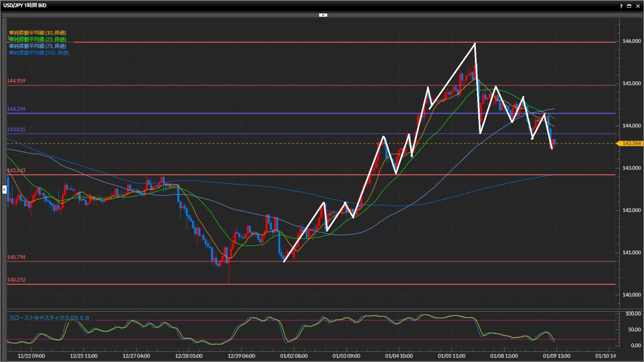The height and width of the screenshot is (362, 644).
Task: Expand the left side panel arrow
Action: coord(4,190)
